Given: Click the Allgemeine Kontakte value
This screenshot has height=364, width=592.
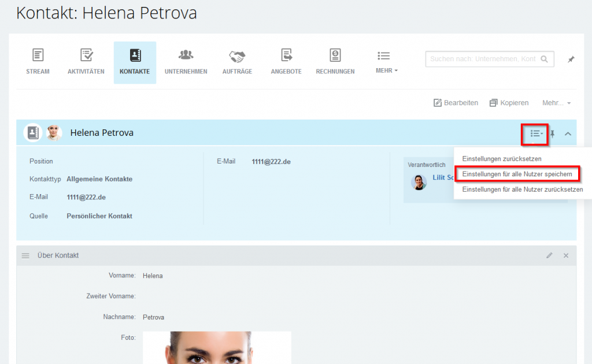Looking at the screenshot, I should coord(99,179).
